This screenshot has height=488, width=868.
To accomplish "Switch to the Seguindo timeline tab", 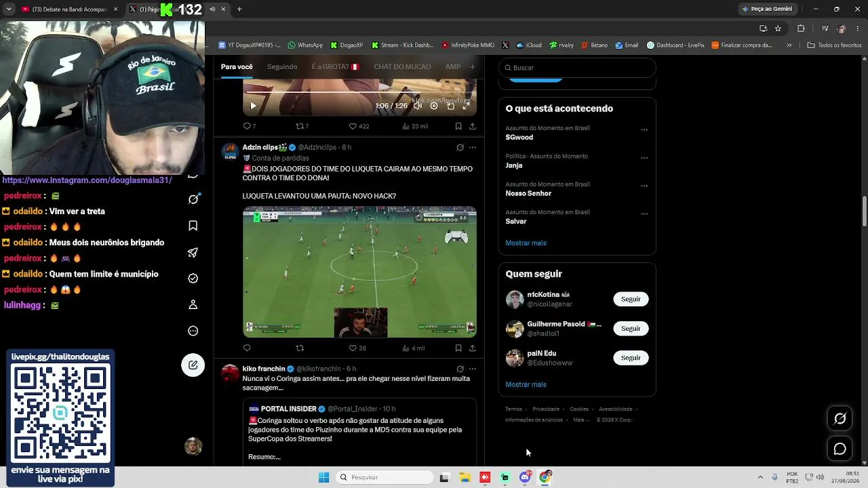I will [282, 66].
